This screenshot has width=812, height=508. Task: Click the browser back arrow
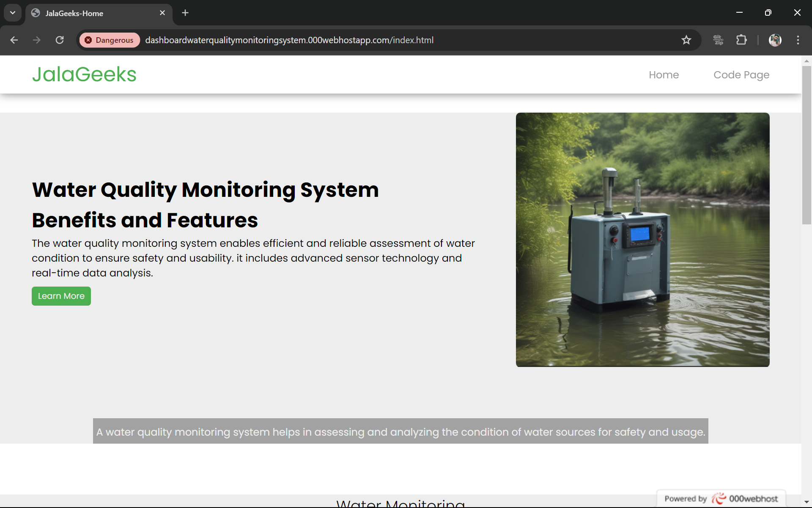pyautogui.click(x=14, y=40)
